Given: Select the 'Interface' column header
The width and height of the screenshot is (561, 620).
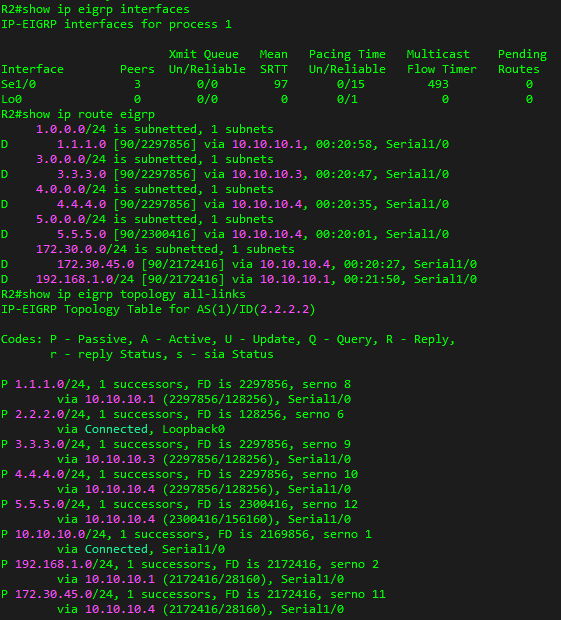Looking at the screenshot, I should tap(32, 69).
